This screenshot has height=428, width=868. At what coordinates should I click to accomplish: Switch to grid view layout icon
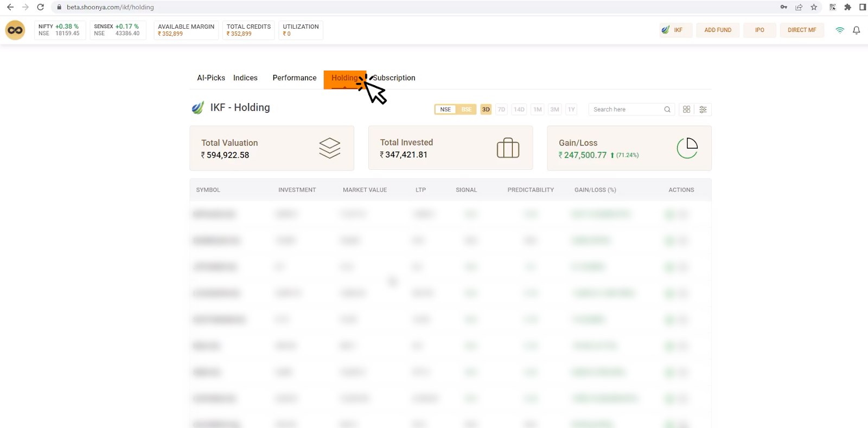point(686,110)
